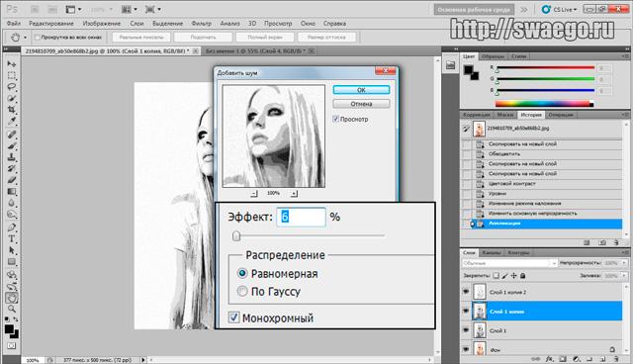This screenshot has height=364, width=633.
Task: Select the Zoom tool
Action: [x=11, y=310]
